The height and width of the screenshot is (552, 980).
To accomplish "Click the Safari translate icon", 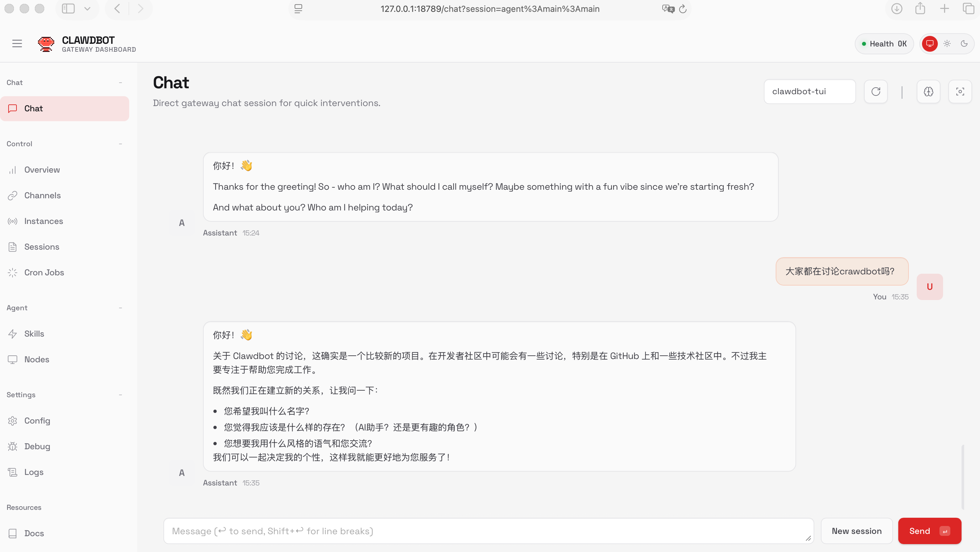I will (x=668, y=9).
